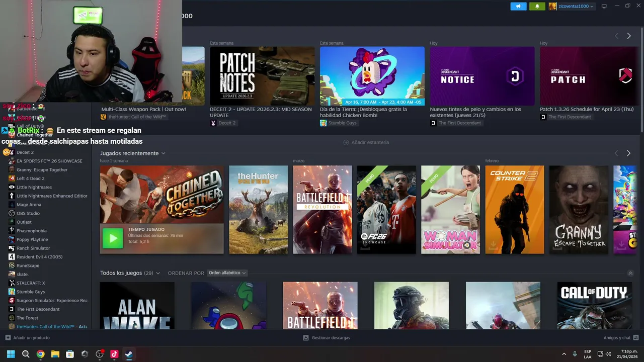Open the zicoventas1000 account dropdown
The height and width of the screenshot is (362, 644).
tap(571, 7)
